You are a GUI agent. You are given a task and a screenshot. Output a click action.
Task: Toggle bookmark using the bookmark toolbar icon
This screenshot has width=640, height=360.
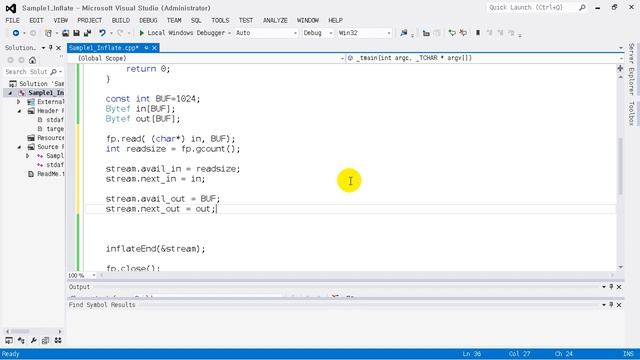click(478, 33)
